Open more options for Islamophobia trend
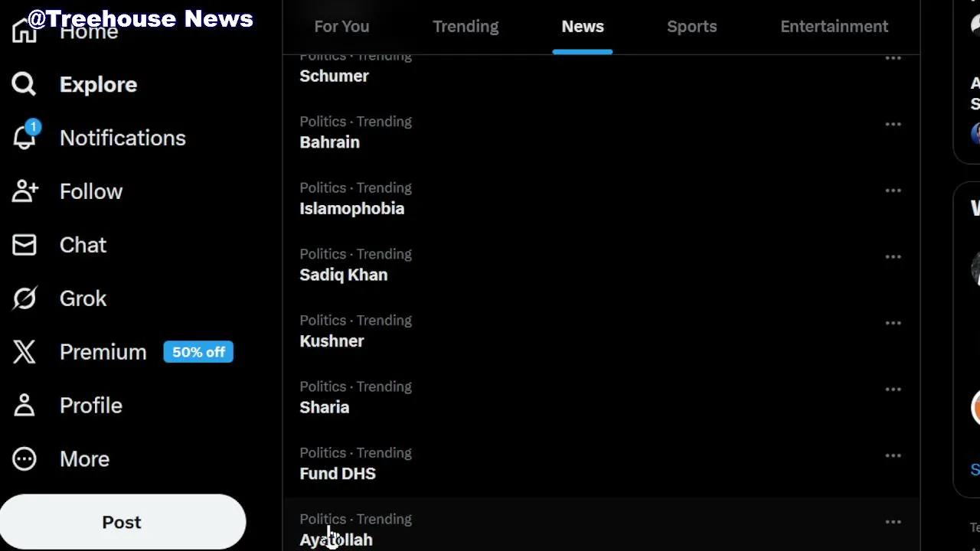 click(x=893, y=191)
